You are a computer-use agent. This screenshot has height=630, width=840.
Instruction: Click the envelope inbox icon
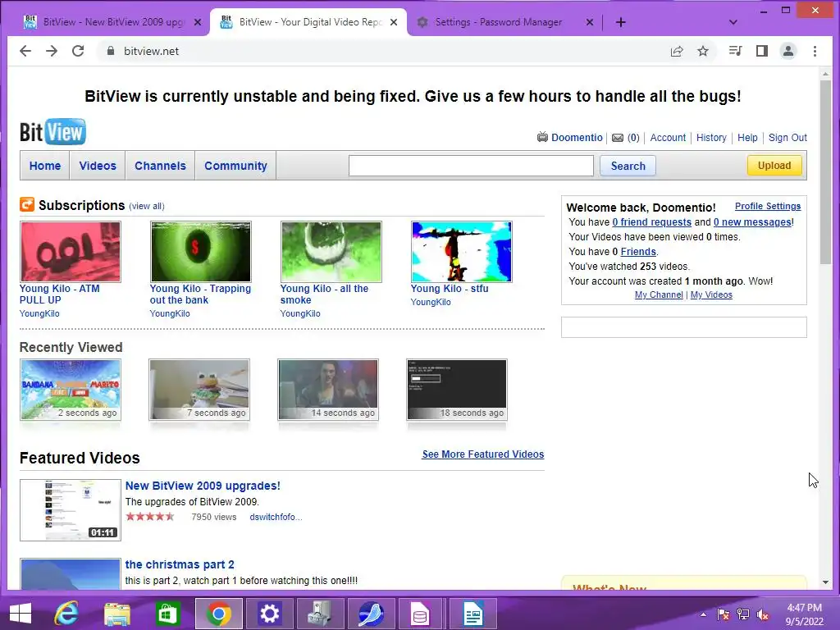[618, 138]
